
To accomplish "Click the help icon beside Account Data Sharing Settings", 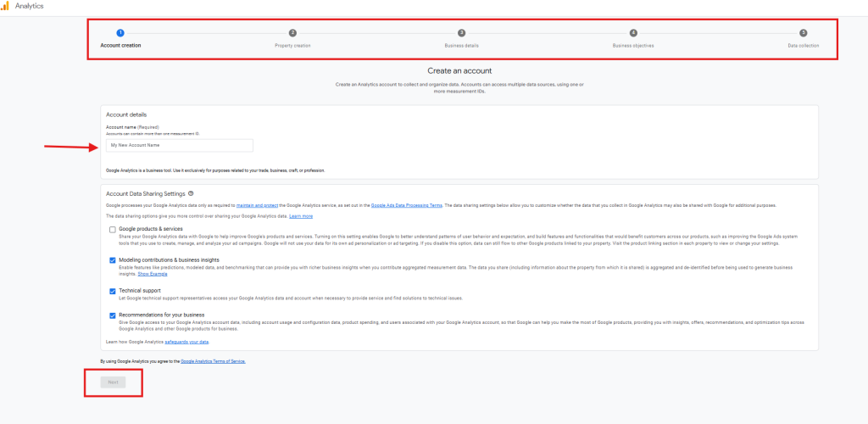I will tap(192, 193).
